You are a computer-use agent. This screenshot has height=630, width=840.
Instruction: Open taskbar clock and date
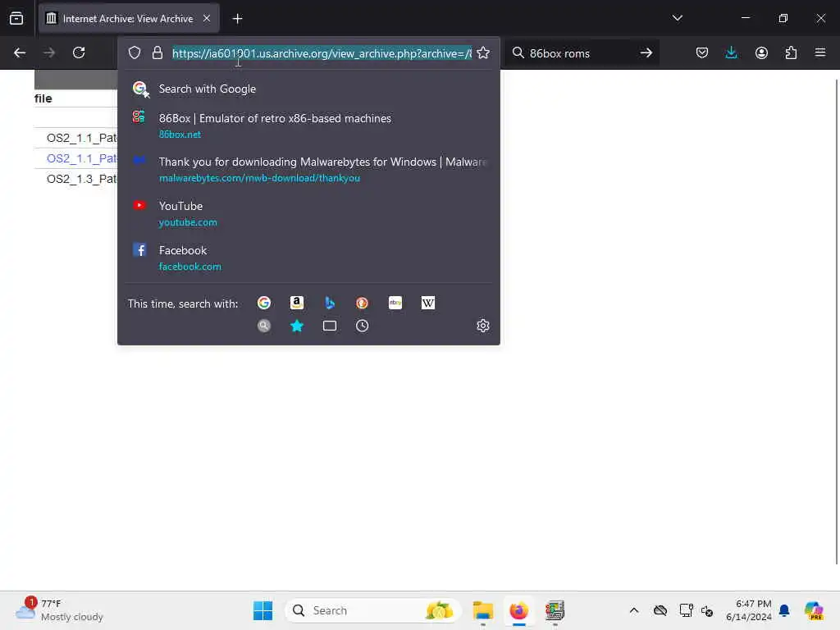click(748, 610)
